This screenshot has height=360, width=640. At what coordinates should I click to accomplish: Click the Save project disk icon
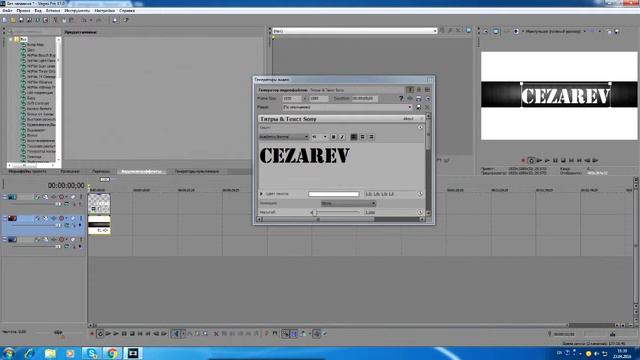click(x=21, y=20)
